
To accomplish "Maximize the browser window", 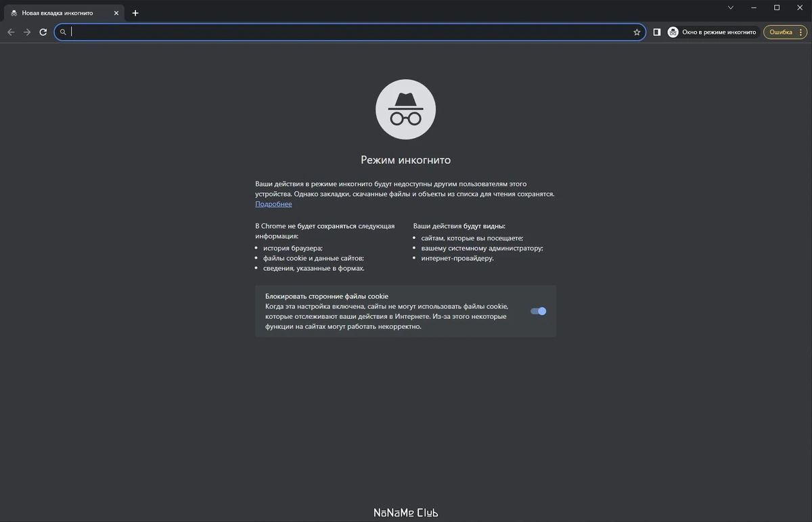I will (x=777, y=7).
